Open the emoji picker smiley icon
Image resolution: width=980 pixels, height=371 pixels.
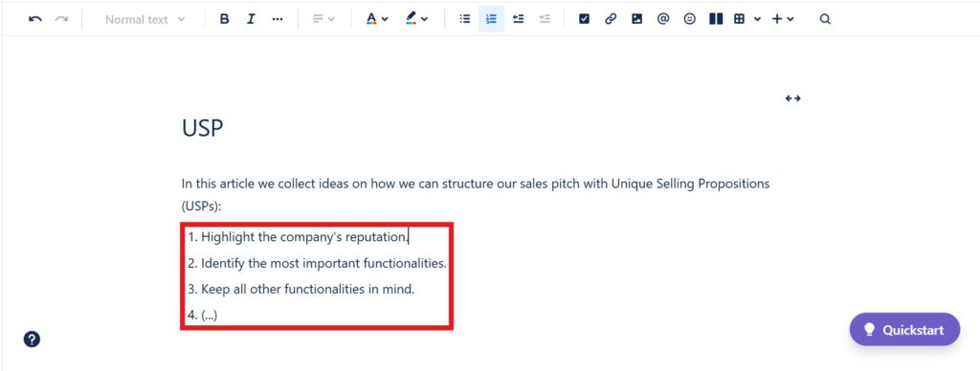tap(689, 19)
